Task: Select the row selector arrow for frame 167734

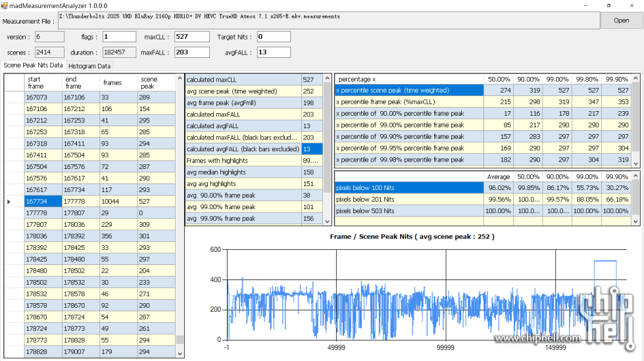Action: click(9, 201)
